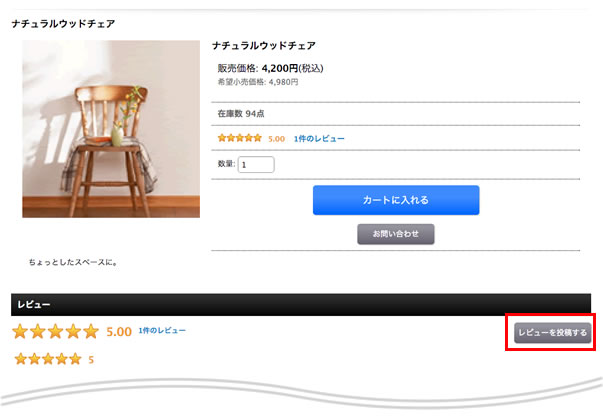This screenshot has height=417, width=603.
Task: Click the お問い合わせ button
Action: click(x=396, y=234)
